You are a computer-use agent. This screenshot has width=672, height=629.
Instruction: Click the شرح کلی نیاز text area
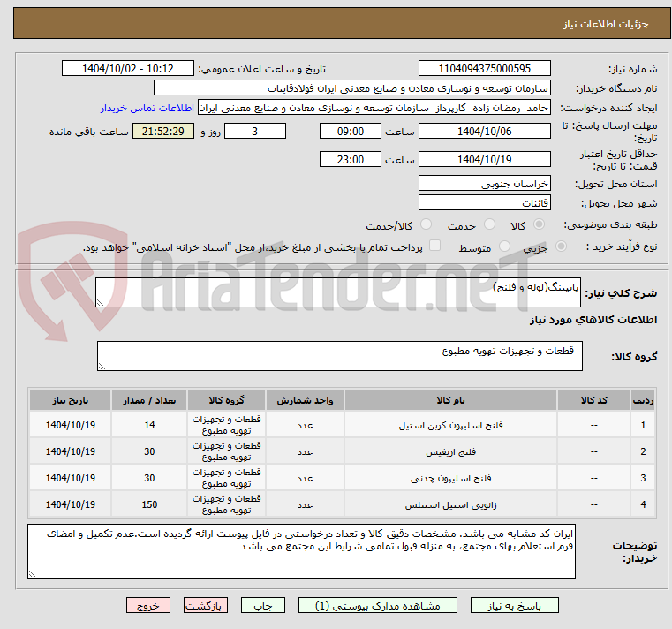[338, 292]
